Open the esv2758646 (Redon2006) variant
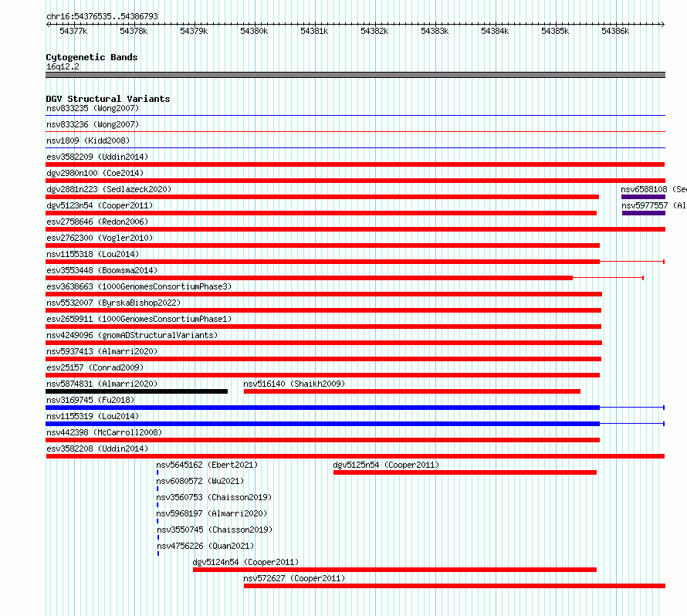Screen dimensions: 687x616 coord(97,222)
